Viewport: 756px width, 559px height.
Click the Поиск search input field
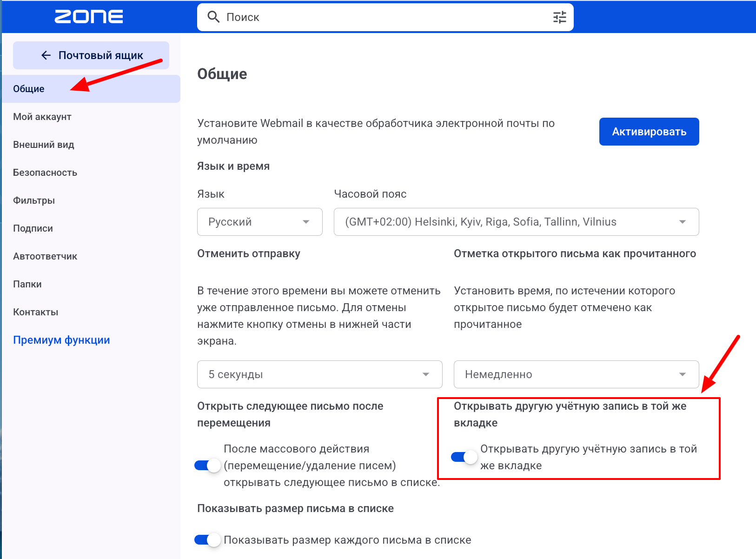click(x=385, y=17)
